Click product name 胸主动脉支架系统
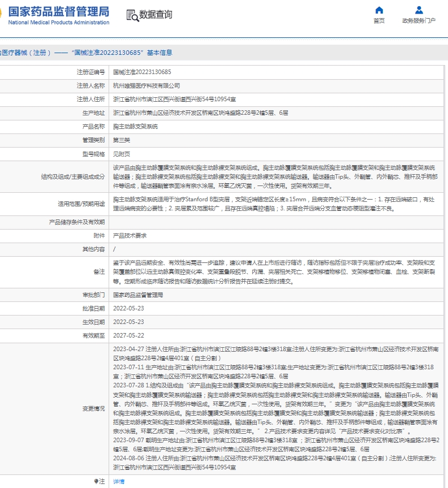 135,127
